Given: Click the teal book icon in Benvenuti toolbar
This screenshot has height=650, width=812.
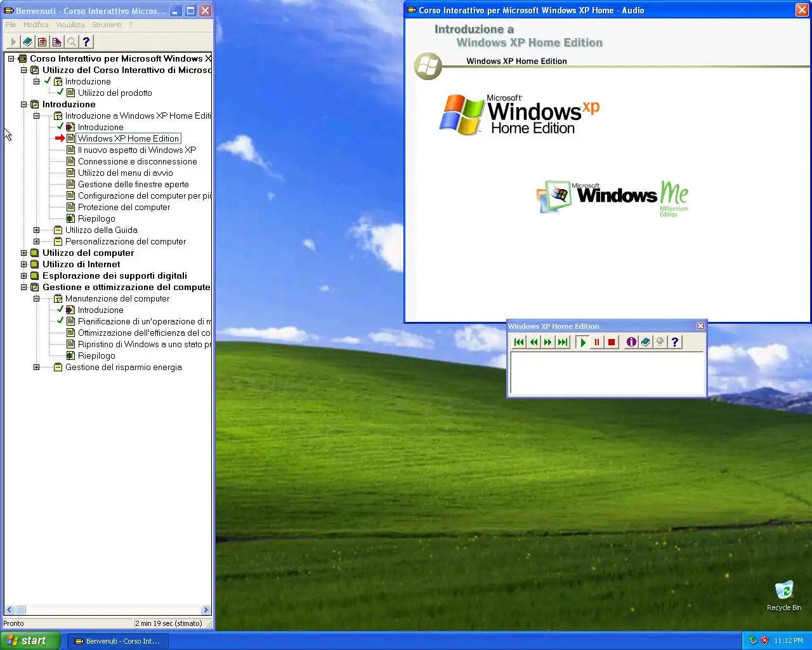Looking at the screenshot, I should (28, 42).
